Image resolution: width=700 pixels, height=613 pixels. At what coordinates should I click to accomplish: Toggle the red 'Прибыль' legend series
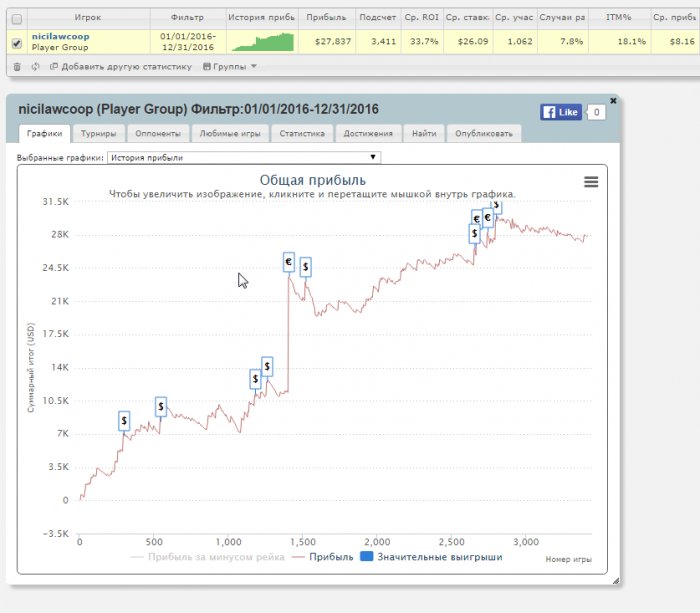click(322, 557)
